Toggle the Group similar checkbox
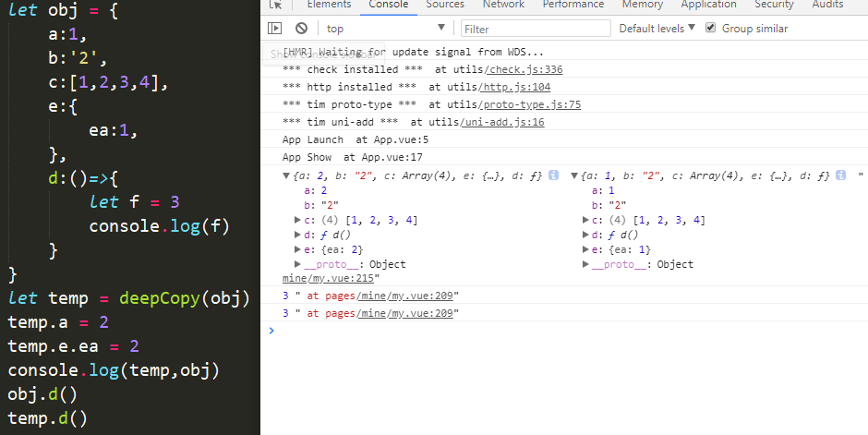 point(711,28)
